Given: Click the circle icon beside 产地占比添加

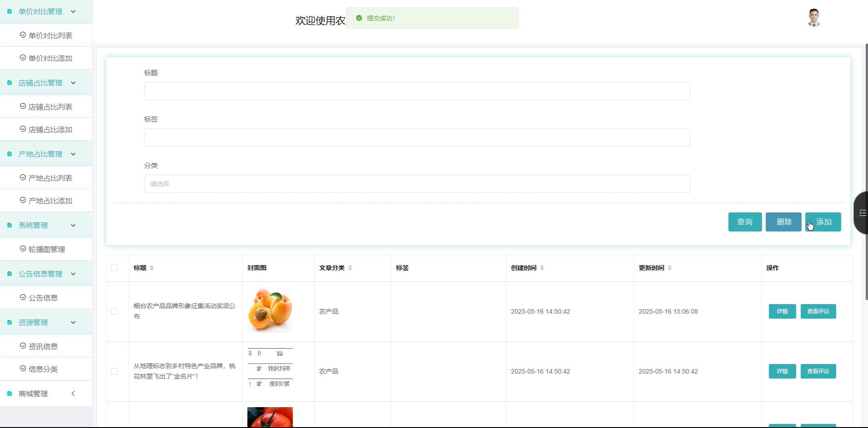Looking at the screenshot, I should [x=23, y=200].
